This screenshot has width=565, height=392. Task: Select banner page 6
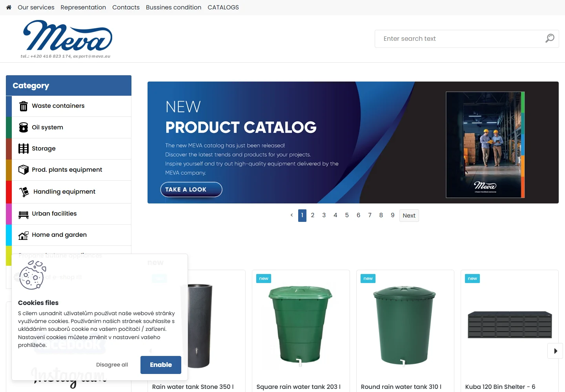(x=358, y=215)
